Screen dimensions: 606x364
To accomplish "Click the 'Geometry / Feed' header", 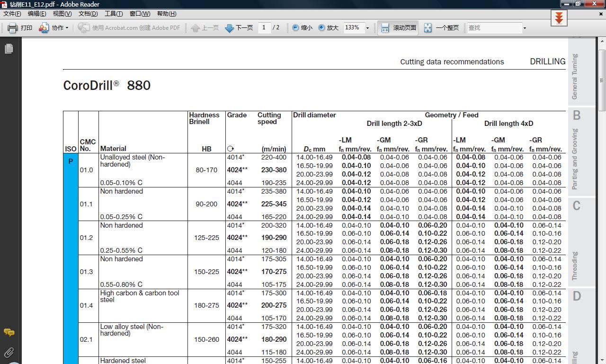I will pyautogui.click(x=452, y=115).
